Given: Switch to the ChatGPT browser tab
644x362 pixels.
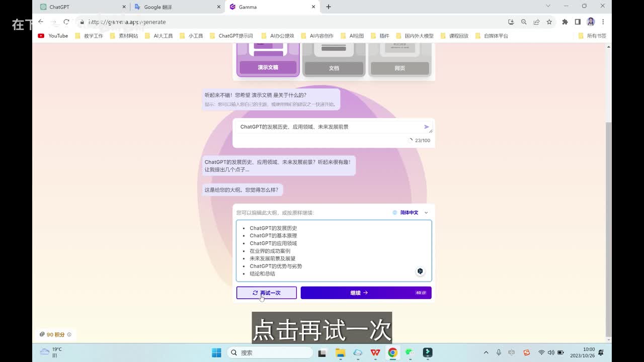Looking at the screenshot, I should click(x=80, y=7).
